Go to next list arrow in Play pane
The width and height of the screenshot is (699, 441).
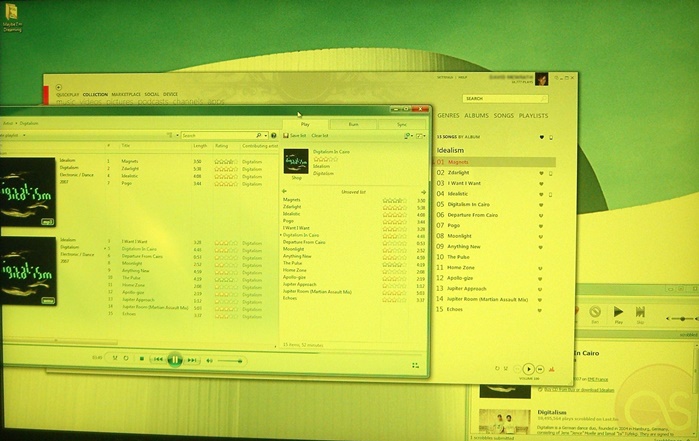click(423, 192)
